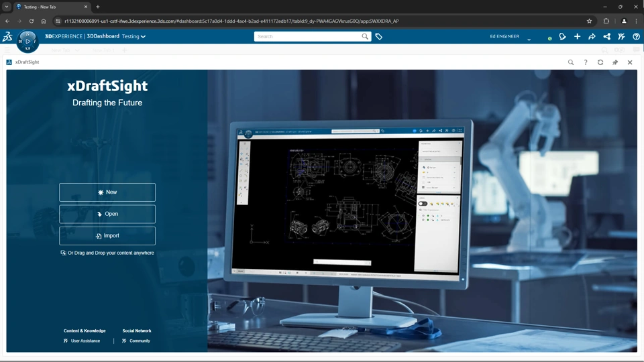Pin the xDraftSight widget
The height and width of the screenshot is (362, 644).
pyautogui.click(x=615, y=62)
